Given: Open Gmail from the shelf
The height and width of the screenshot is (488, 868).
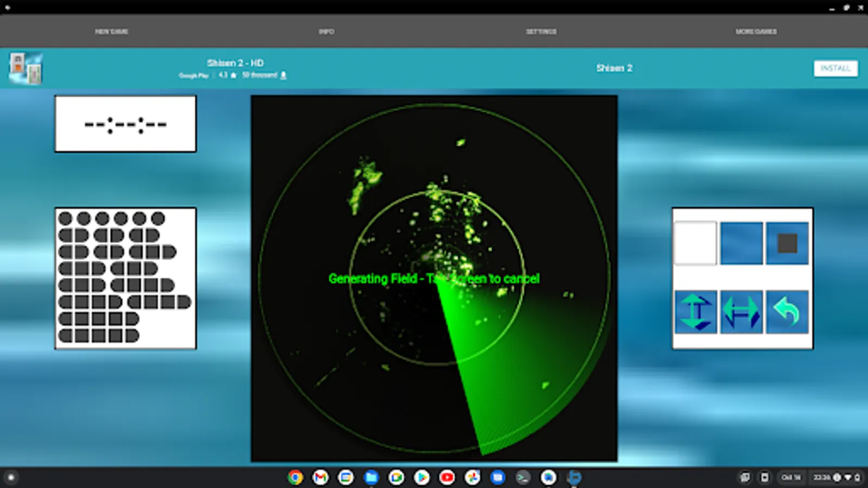Looking at the screenshot, I should [321, 477].
